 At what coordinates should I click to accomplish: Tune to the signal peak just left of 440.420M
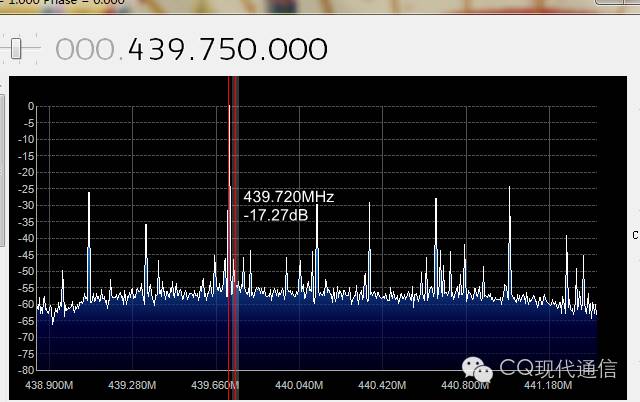click(369, 251)
